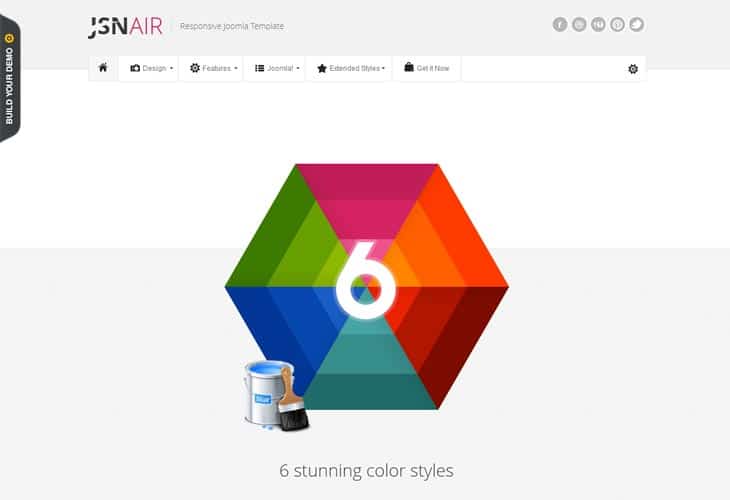Click the middle round social icon in header
Screen dimensions: 730x500
point(598,25)
